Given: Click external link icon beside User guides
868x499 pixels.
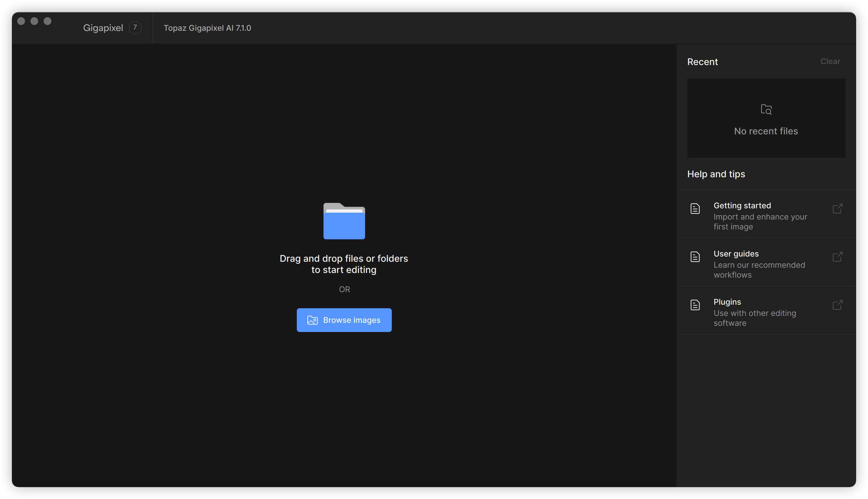Looking at the screenshot, I should click(x=837, y=257).
